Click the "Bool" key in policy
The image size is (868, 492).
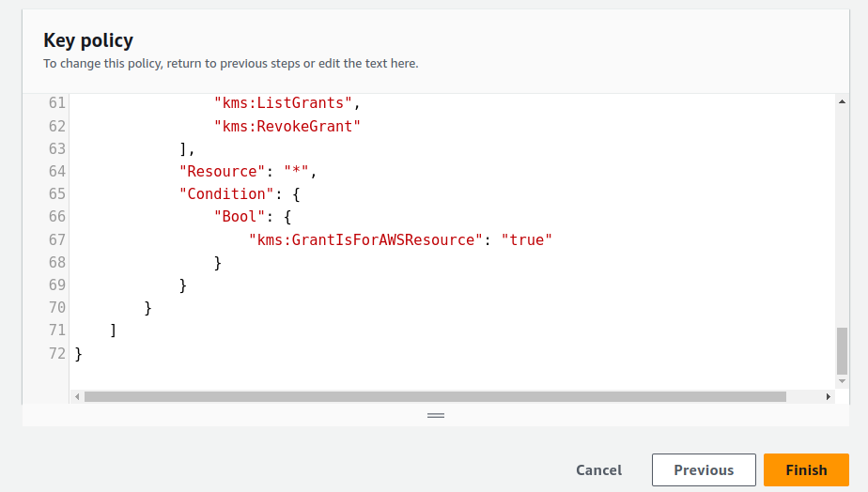pyautogui.click(x=239, y=217)
